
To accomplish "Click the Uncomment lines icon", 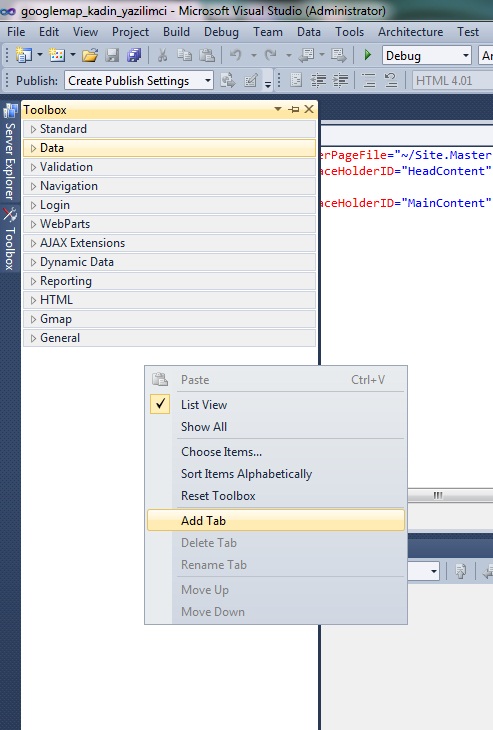I will pos(391,81).
